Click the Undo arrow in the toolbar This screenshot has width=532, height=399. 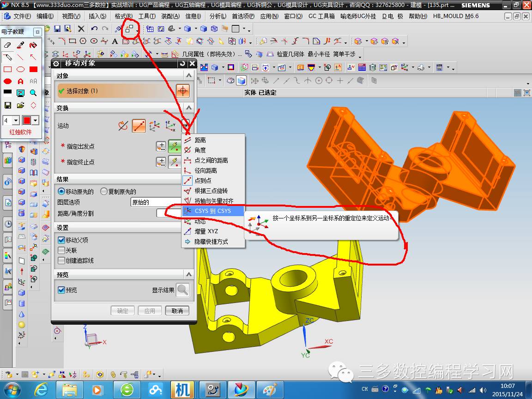94,29
